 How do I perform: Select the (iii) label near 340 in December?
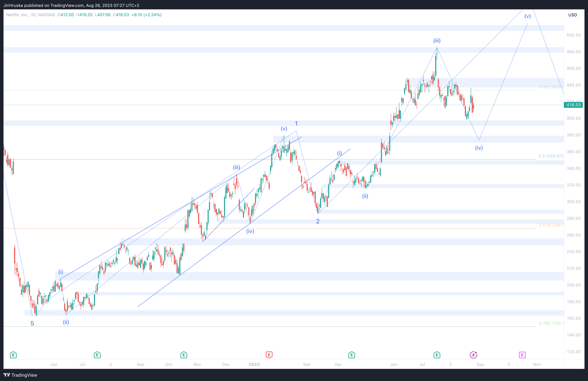coord(236,167)
